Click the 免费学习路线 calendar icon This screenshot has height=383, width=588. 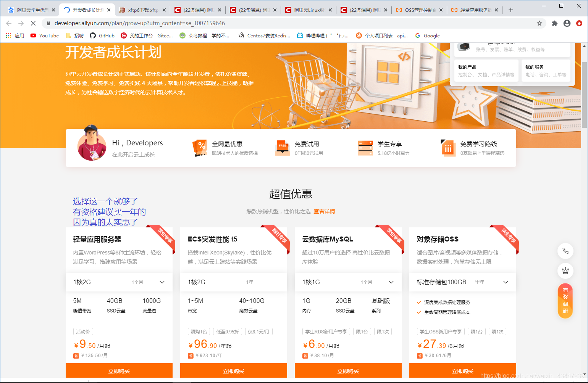(x=448, y=148)
